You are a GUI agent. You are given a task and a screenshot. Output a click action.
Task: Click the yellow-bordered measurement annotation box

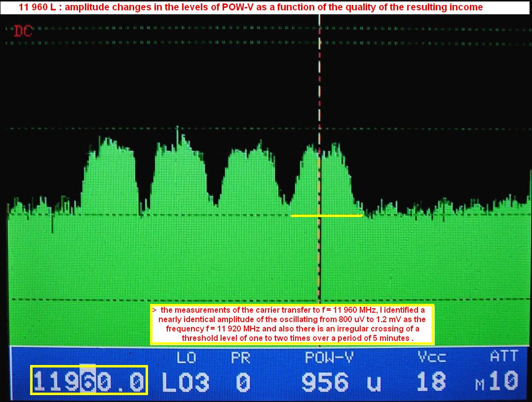pos(292,325)
